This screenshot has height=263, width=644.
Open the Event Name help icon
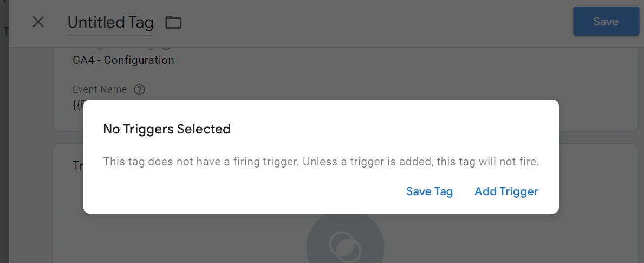click(x=139, y=89)
